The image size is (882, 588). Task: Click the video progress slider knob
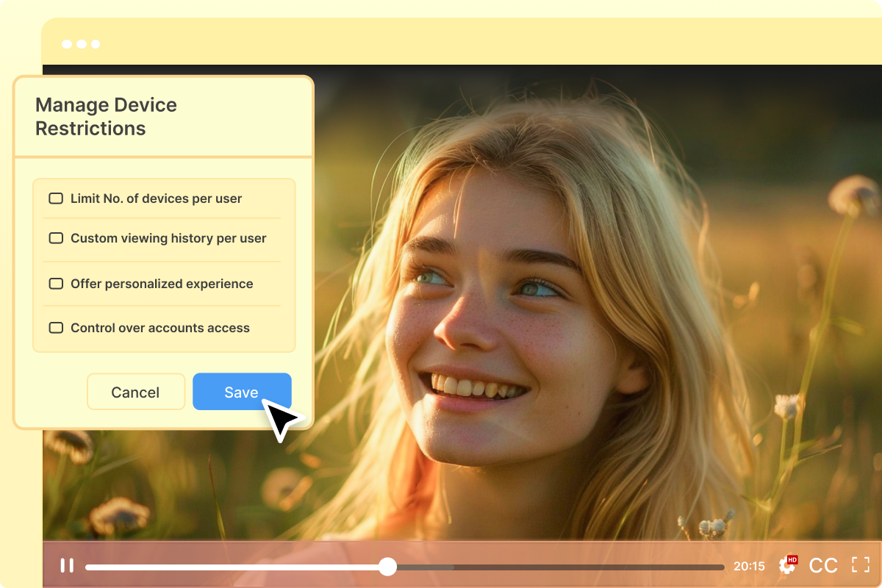(387, 567)
